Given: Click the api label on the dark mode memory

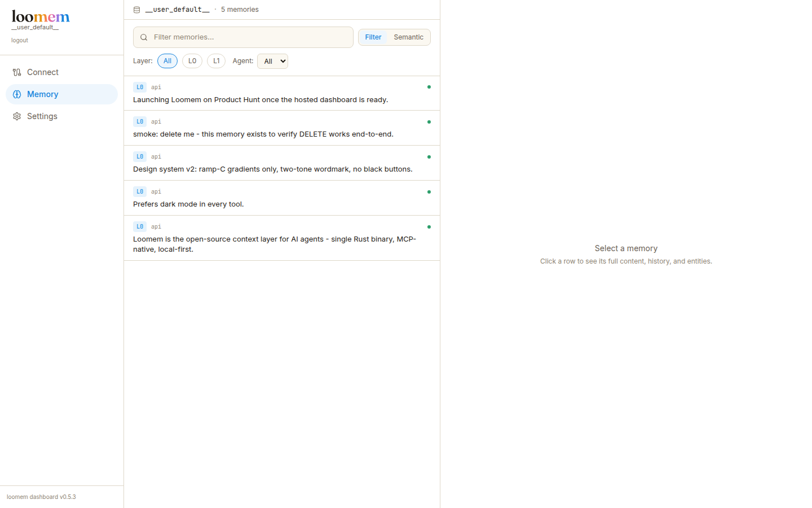Looking at the screenshot, I should pos(156,191).
